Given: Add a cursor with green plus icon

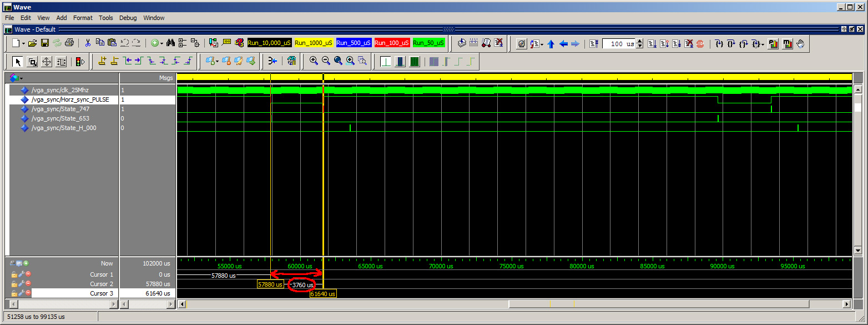Looking at the screenshot, I should click(x=26, y=263).
